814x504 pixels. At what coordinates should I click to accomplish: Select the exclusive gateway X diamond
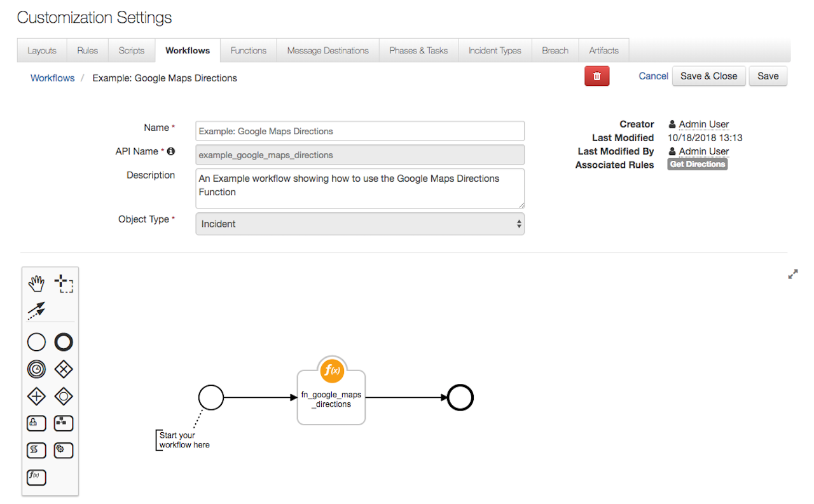pyautogui.click(x=64, y=369)
